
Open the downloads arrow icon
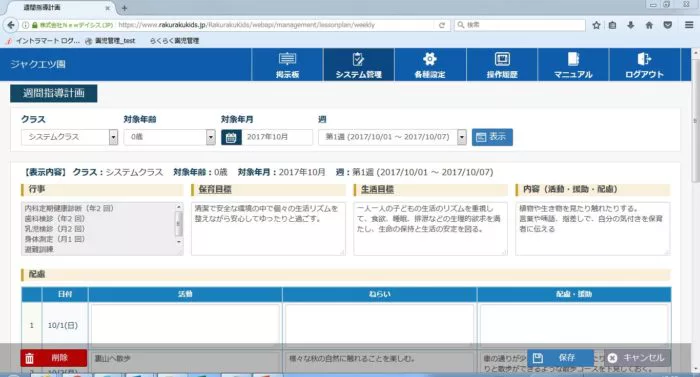(x=630, y=25)
